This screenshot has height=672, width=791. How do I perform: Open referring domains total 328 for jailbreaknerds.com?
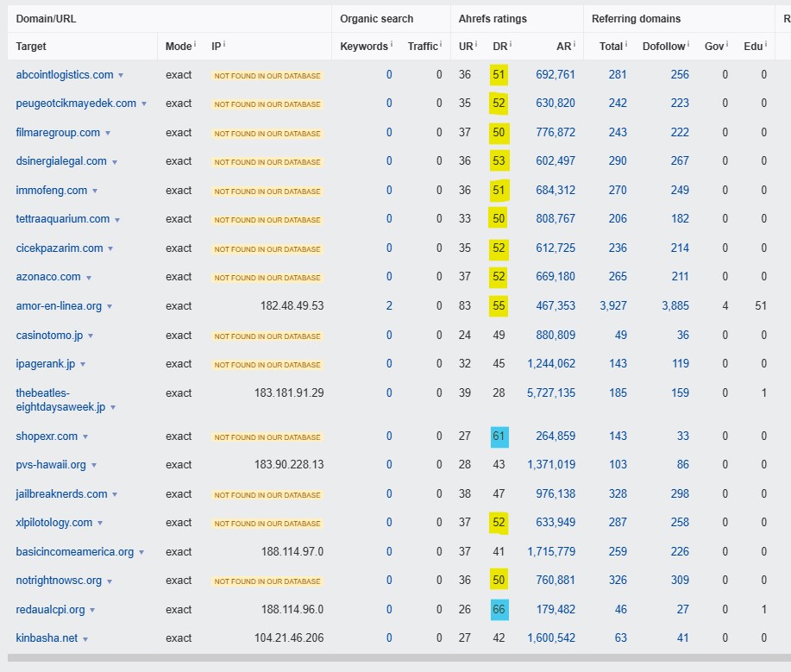pyautogui.click(x=618, y=493)
